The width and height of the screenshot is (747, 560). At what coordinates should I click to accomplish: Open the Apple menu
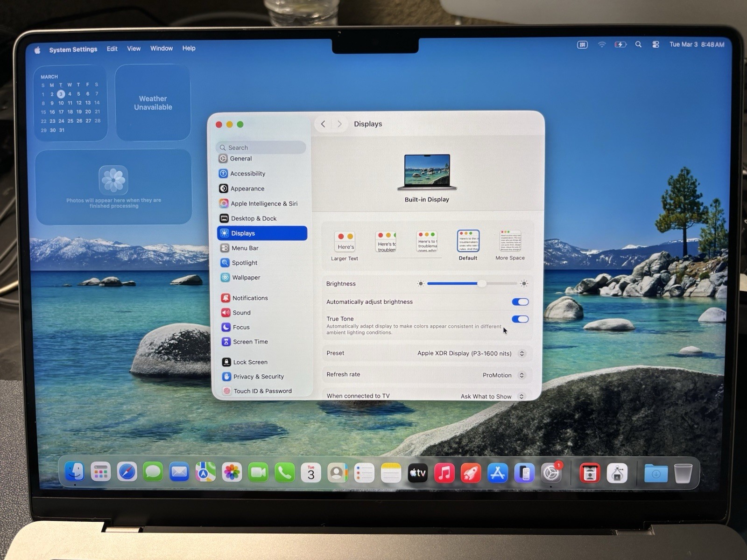(x=37, y=50)
